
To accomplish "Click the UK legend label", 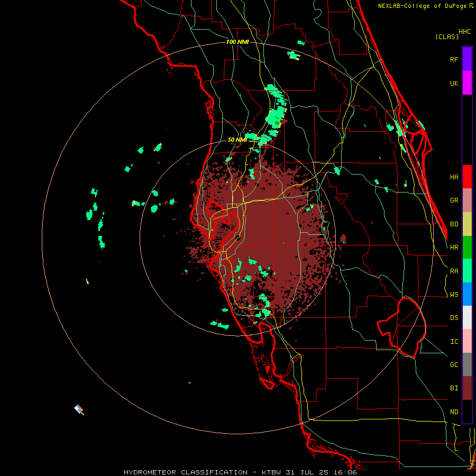I will coord(454,83).
